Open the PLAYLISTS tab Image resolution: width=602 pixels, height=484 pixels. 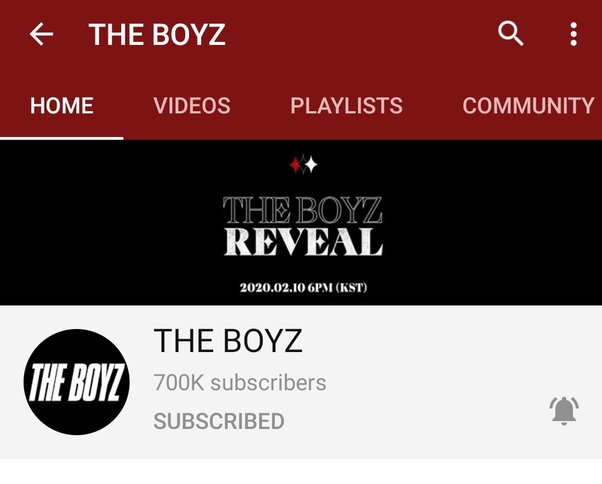click(x=346, y=106)
